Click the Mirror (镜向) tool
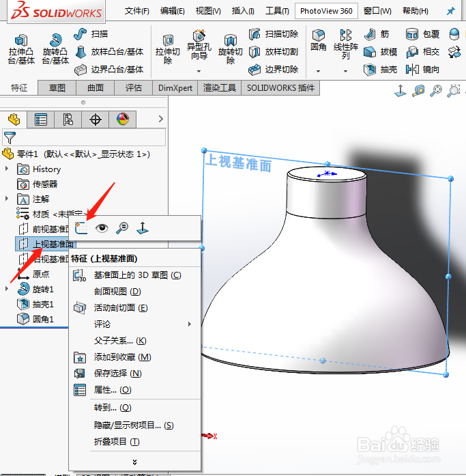 coord(422,70)
